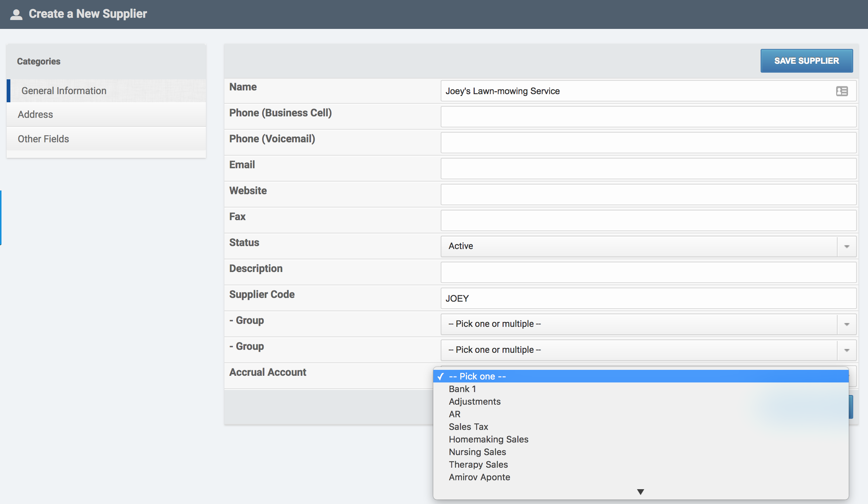Viewport: 868px width, 504px height.
Task: Click the Description label
Action: coord(256,268)
